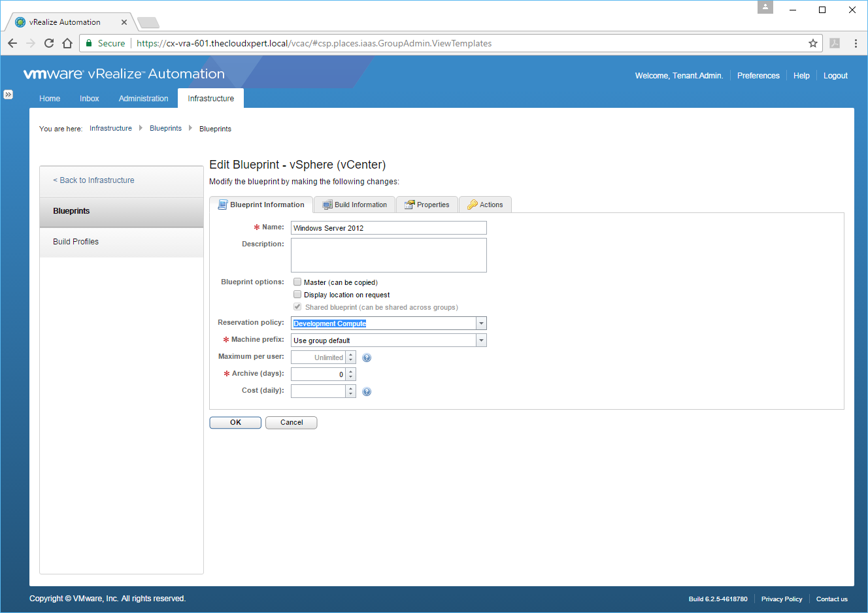Click the browser back arrow
868x613 pixels.
click(12, 43)
